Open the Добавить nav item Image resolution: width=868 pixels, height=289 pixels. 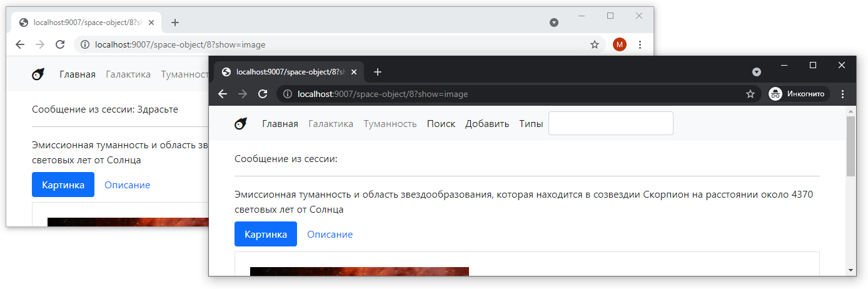[x=487, y=124]
